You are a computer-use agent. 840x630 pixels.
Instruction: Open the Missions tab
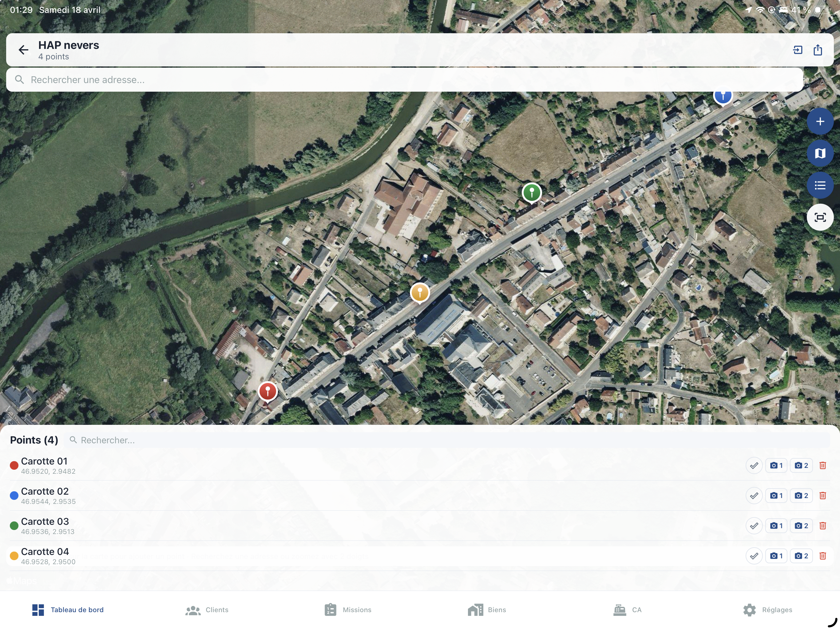point(347,609)
